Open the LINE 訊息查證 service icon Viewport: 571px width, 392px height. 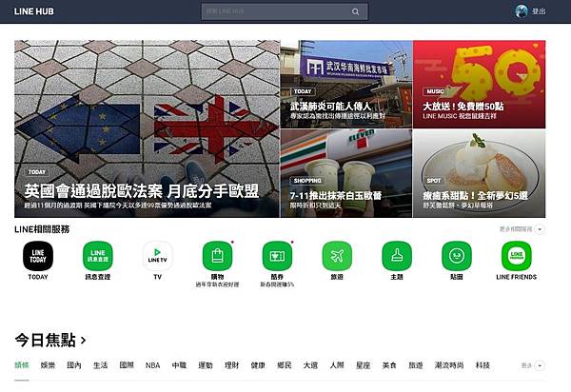coord(98,256)
